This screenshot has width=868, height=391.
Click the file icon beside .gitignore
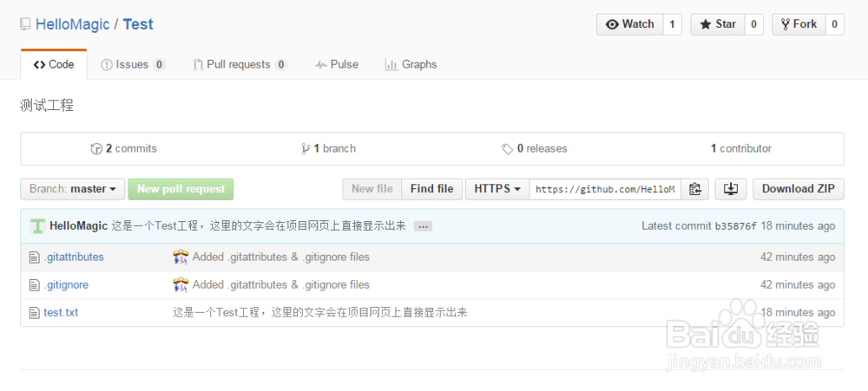point(35,285)
